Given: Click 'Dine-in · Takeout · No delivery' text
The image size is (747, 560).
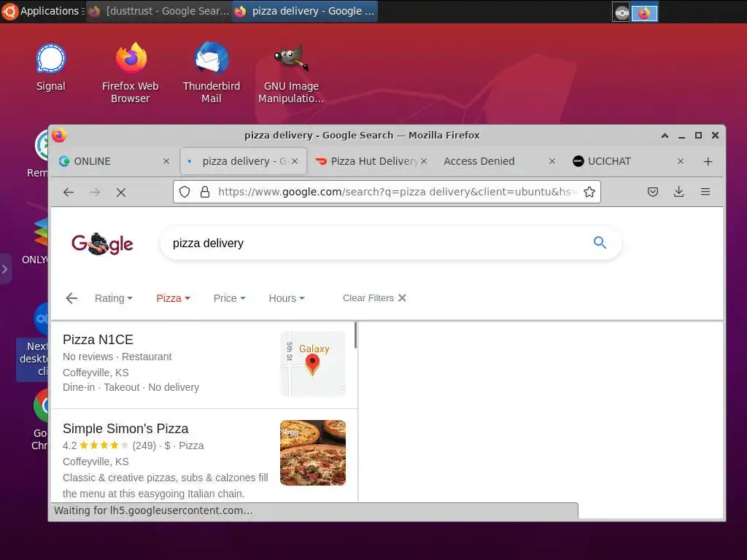Looking at the screenshot, I should pyautogui.click(x=131, y=388).
